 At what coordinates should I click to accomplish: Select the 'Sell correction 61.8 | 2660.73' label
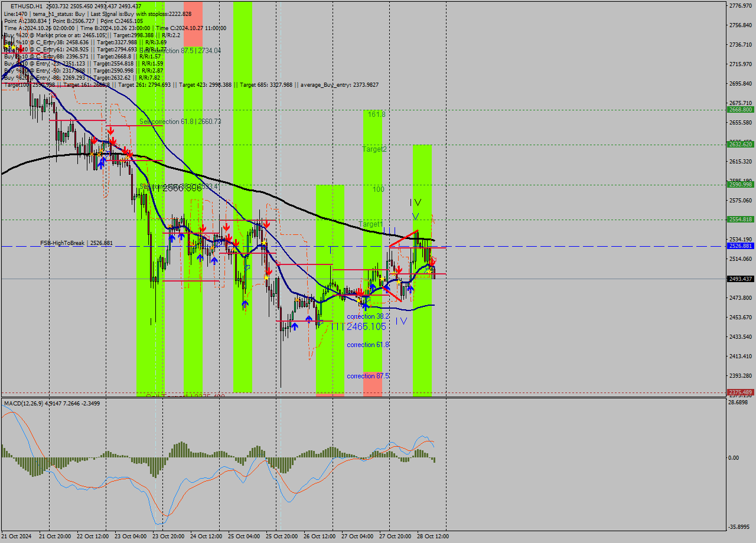[x=180, y=122]
